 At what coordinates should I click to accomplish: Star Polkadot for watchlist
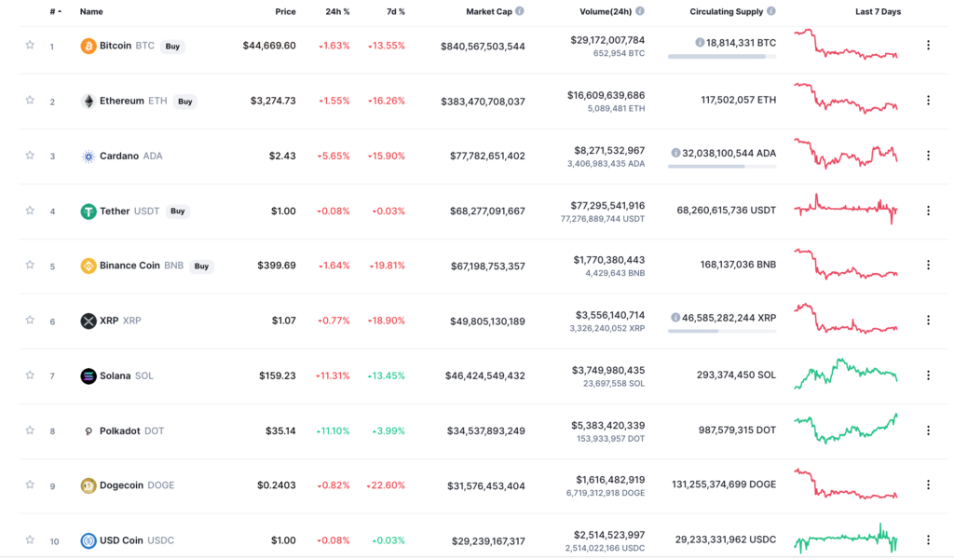[29, 430]
